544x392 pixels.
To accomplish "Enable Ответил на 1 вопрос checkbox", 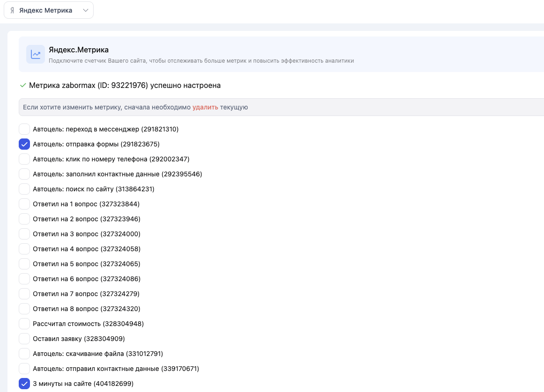I will pyautogui.click(x=24, y=204).
